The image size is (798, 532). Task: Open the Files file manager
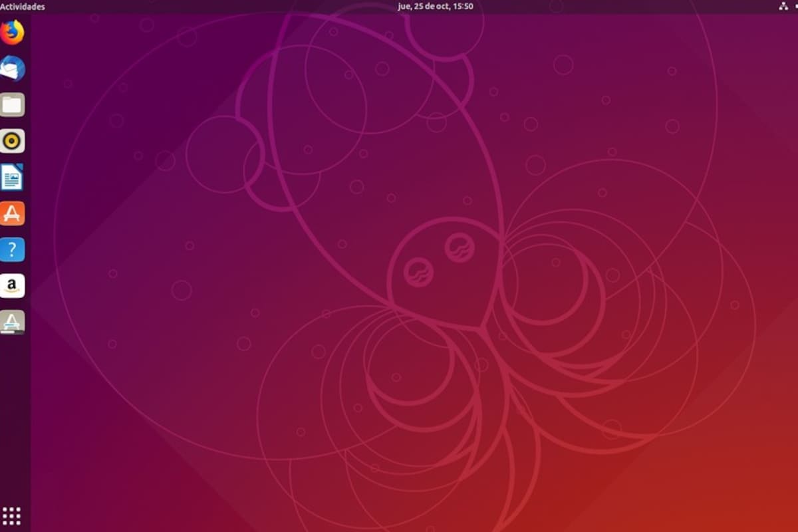coord(13,105)
